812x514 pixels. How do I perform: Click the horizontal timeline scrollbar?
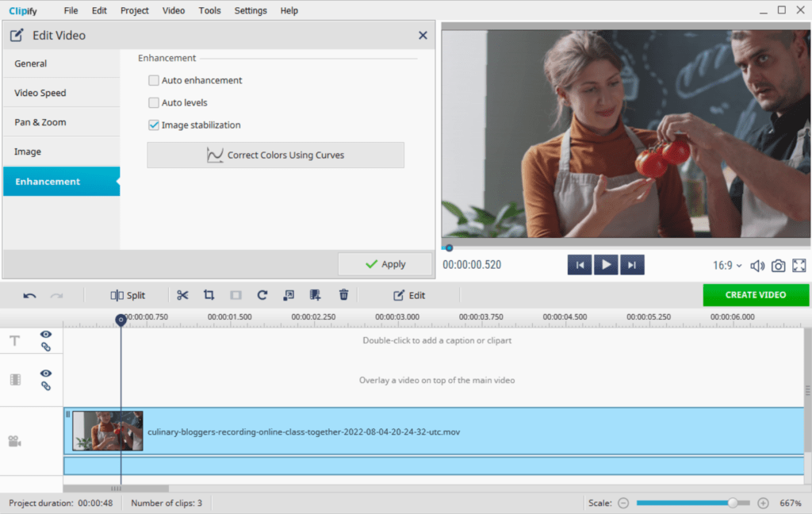click(x=116, y=488)
